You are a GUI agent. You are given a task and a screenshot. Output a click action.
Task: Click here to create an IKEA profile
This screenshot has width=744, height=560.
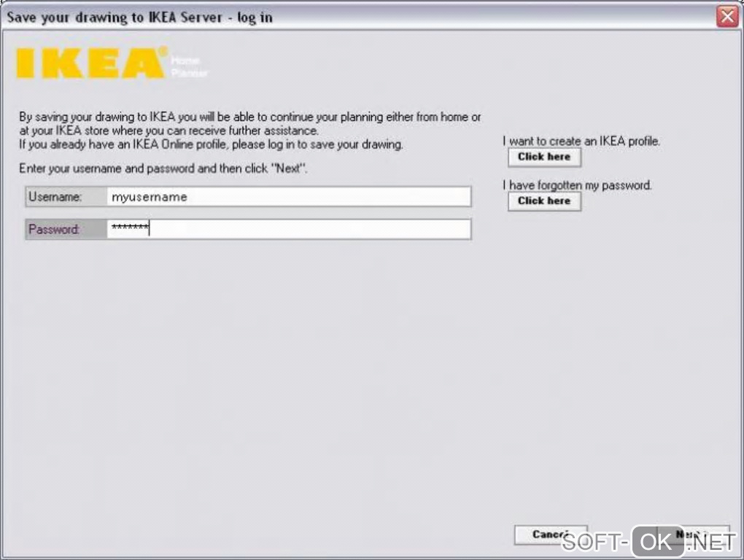(544, 157)
